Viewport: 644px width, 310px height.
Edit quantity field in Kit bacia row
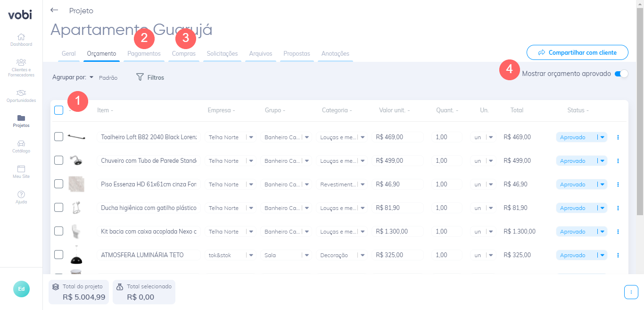[x=447, y=232]
